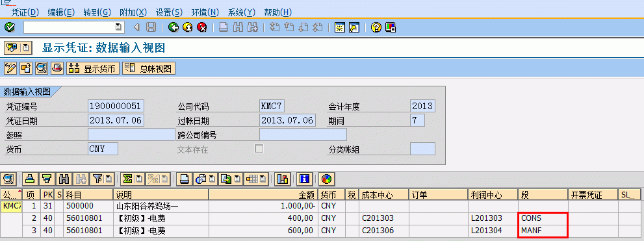The image size is (644, 241).
Task: Click the 凭证编号 field showing 1900000051
Action: click(x=116, y=107)
